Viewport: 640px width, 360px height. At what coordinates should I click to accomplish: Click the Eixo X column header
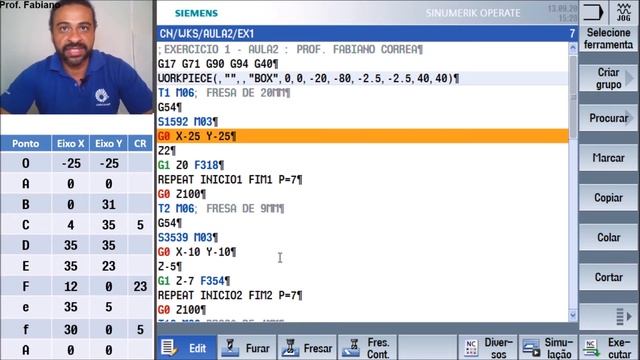point(71,144)
